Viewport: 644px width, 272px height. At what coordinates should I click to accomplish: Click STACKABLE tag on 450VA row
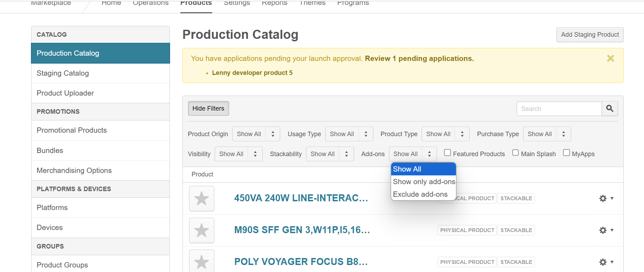pyautogui.click(x=516, y=198)
